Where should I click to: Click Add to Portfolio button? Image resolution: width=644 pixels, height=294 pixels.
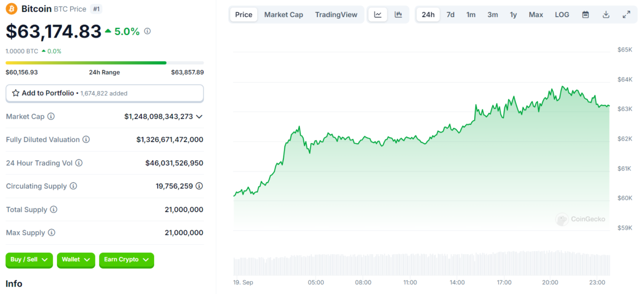[x=105, y=93]
